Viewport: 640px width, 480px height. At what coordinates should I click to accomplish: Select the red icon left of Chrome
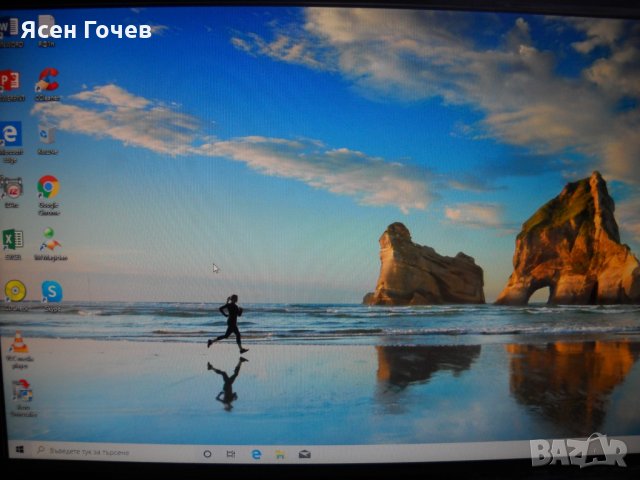[x=12, y=187]
